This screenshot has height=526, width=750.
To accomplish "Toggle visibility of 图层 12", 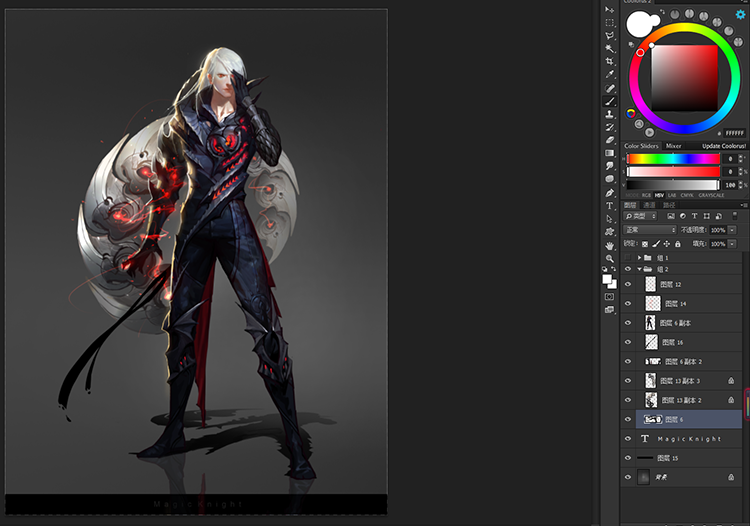I will pyautogui.click(x=628, y=284).
